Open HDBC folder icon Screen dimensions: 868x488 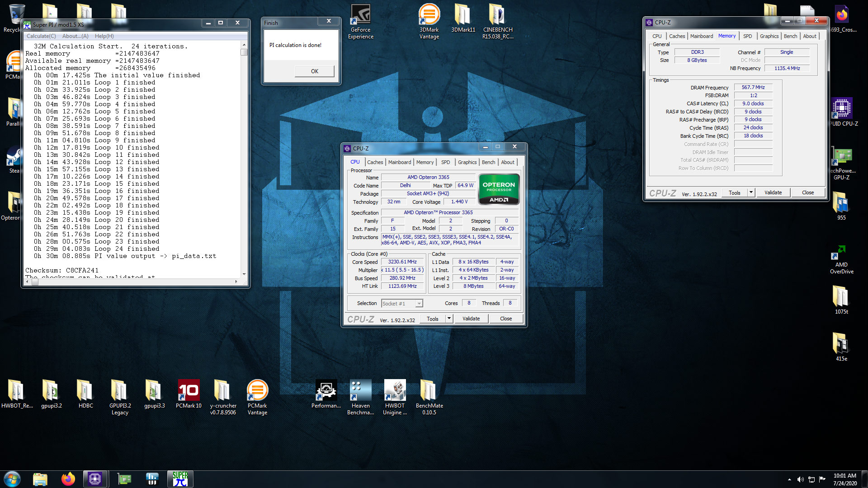(x=85, y=394)
